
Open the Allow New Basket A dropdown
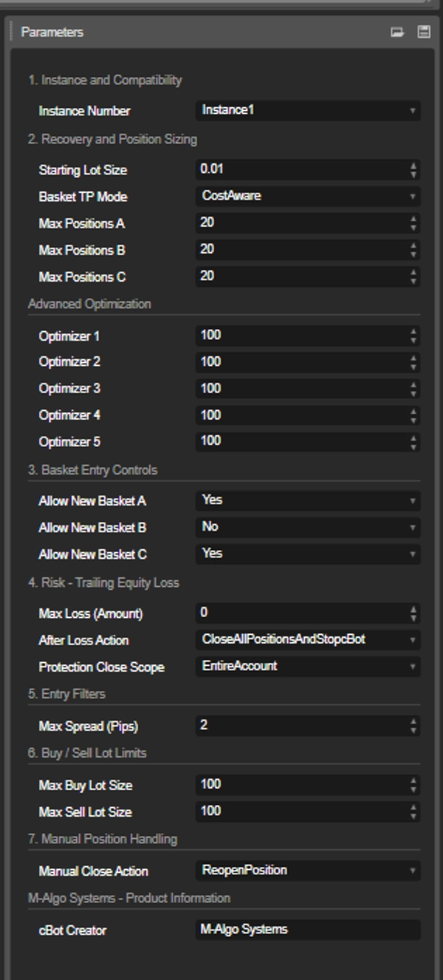[308, 500]
